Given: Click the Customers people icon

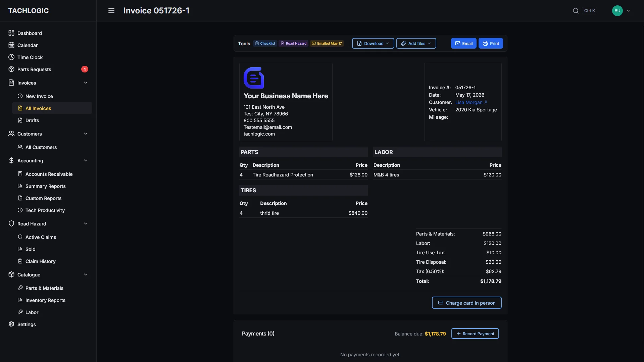Looking at the screenshot, I should tap(11, 134).
